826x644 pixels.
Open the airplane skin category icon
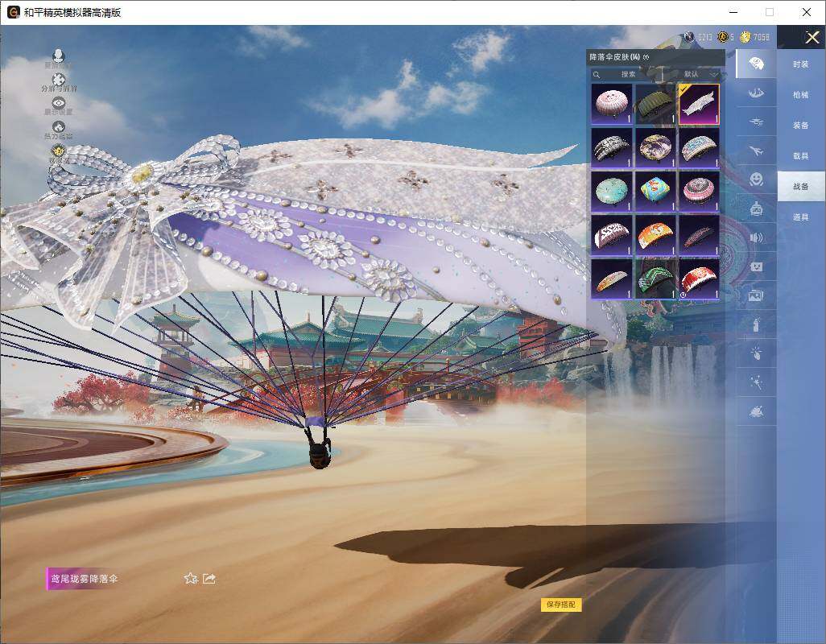[756, 151]
